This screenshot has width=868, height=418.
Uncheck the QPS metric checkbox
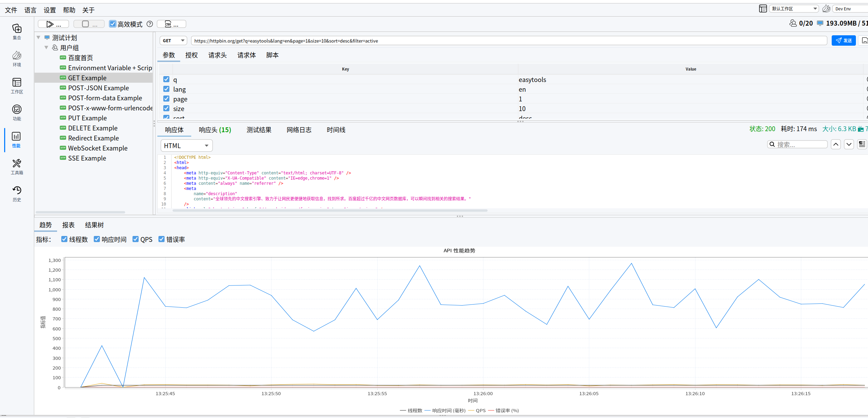coord(136,239)
